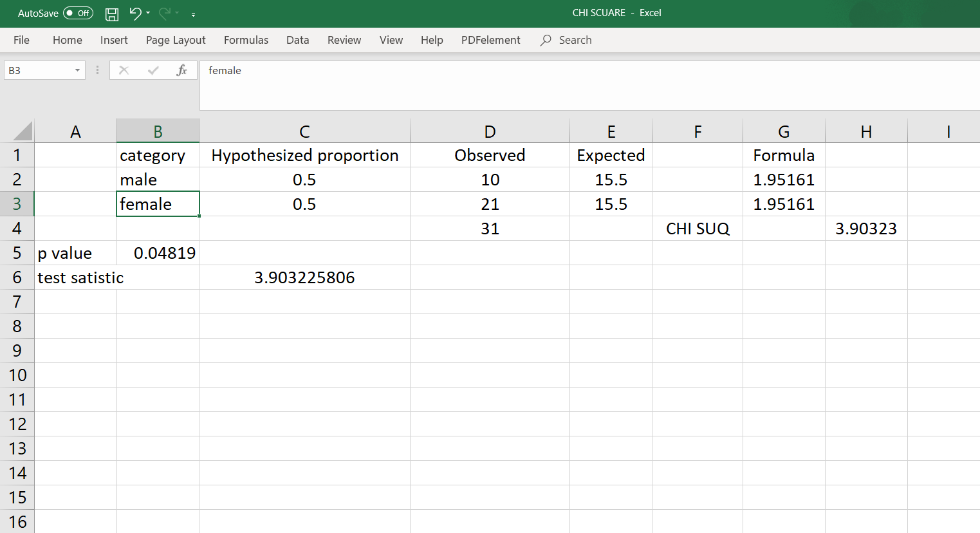Open the File menu

(21, 40)
